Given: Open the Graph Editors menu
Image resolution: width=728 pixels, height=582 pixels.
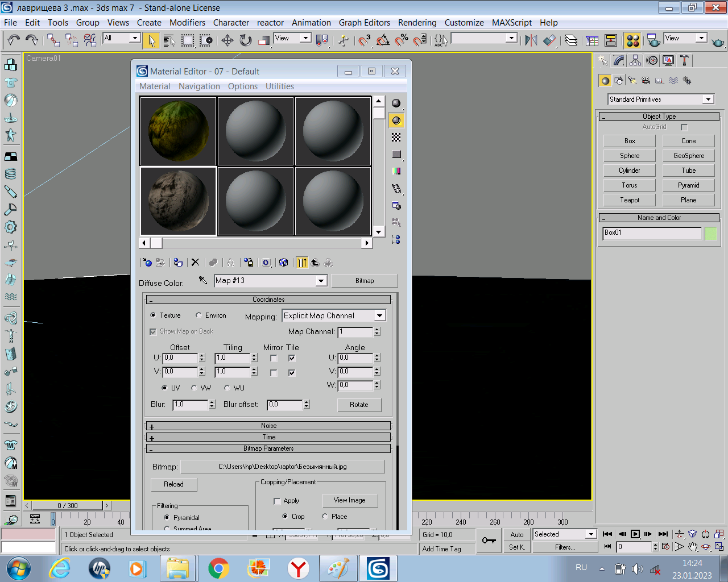Looking at the screenshot, I should pyautogui.click(x=364, y=23).
